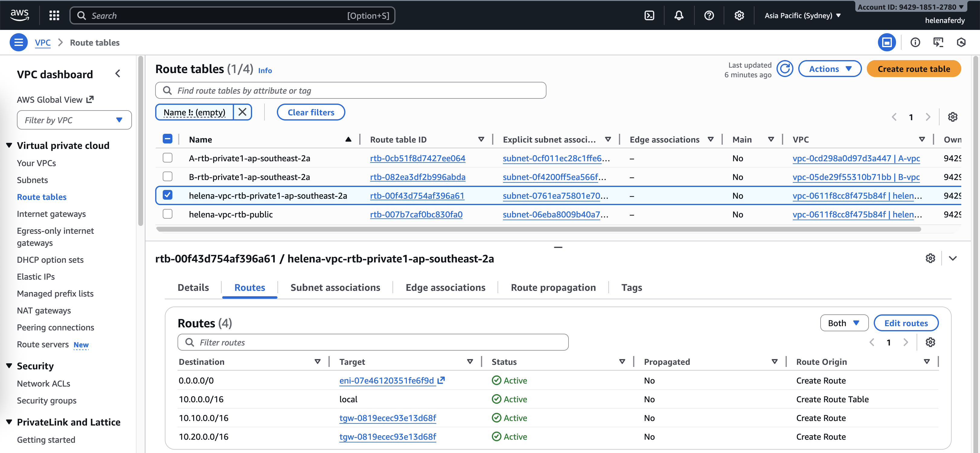Open the help question mark icon

pos(709,16)
